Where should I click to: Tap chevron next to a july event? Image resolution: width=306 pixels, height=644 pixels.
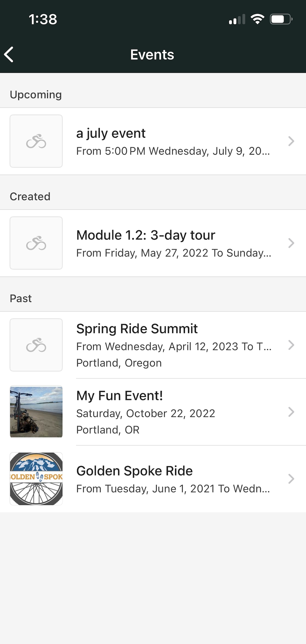pos(291,141)
